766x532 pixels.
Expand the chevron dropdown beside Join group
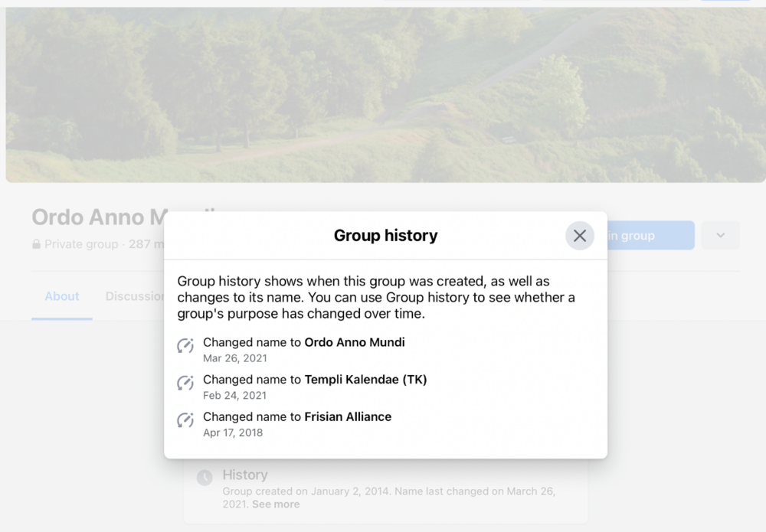click(721, 235)
